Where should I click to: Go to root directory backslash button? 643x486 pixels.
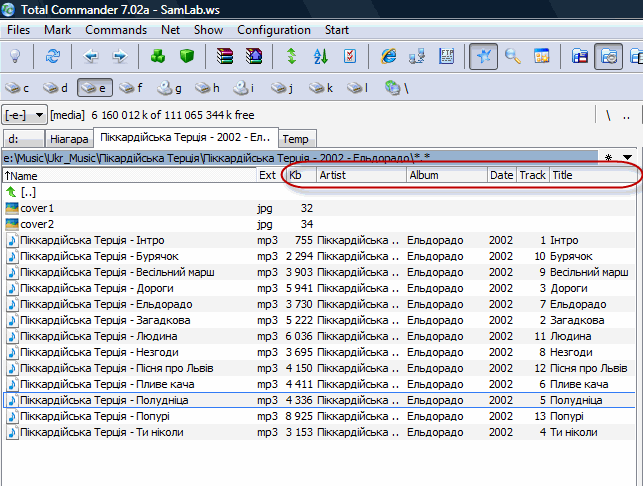(x=608, y=116)
